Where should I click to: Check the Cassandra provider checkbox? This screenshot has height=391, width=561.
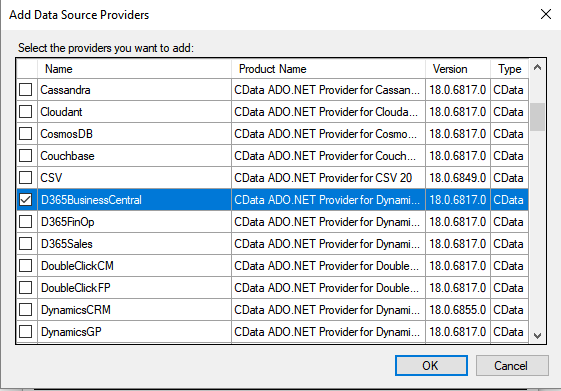(25, 89)
